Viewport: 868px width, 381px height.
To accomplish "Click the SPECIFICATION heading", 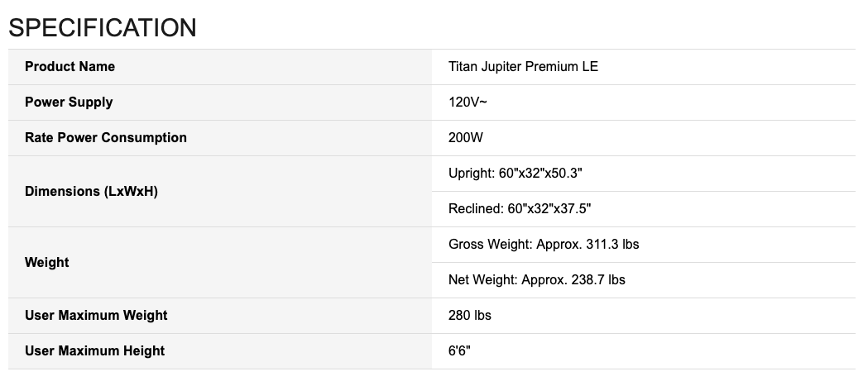I will [103, 27].
